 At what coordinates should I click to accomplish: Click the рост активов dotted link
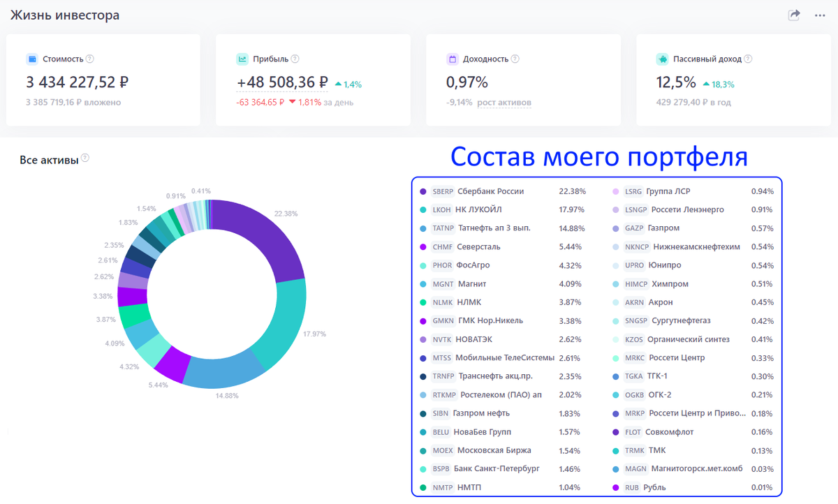click(503, 103)
